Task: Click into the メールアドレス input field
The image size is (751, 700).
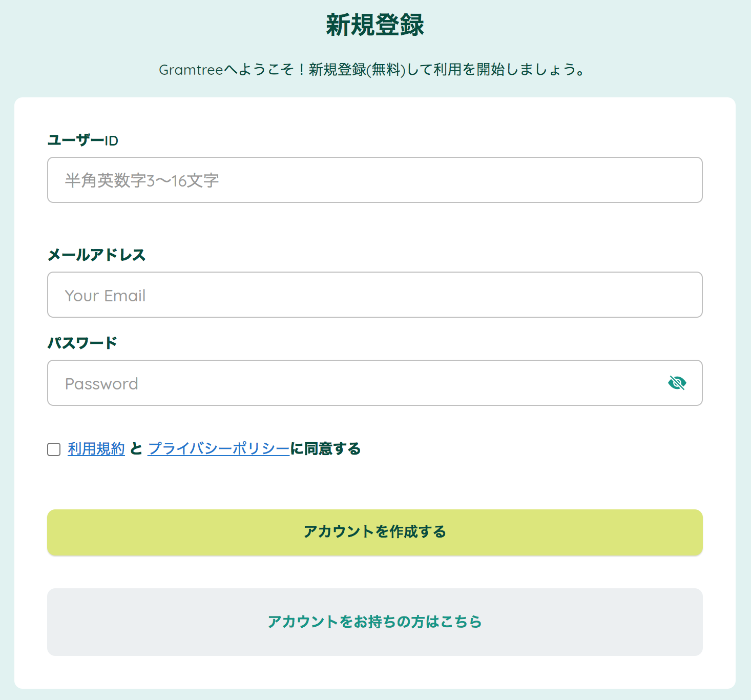Action: (374, 295)
